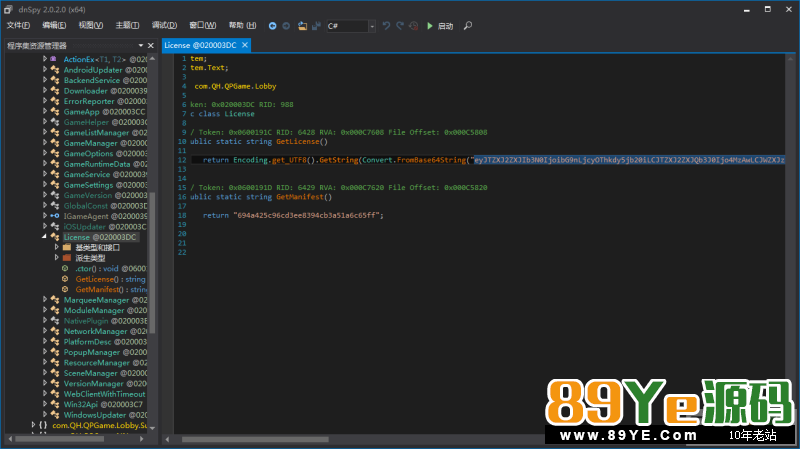Viewport: 800px width, 449px height.
Task: Click the ModuleManager class icon
Action: [55, 310]
